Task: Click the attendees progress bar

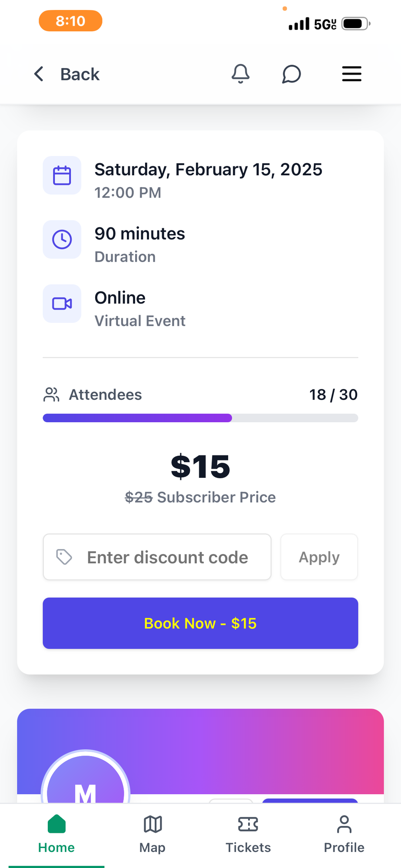Action: (x=200, y=418)
